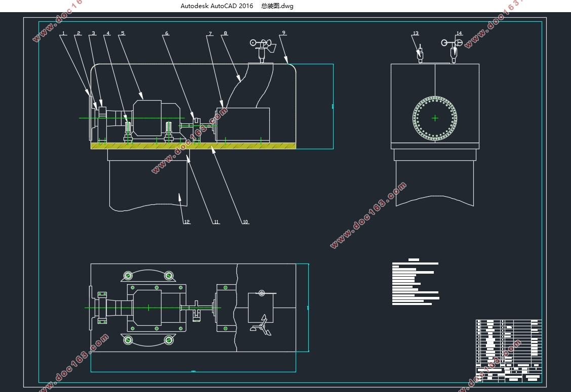Screen dimensions: 571x392
Task: Select label 13 in the front view
Action: click(416, 33)
